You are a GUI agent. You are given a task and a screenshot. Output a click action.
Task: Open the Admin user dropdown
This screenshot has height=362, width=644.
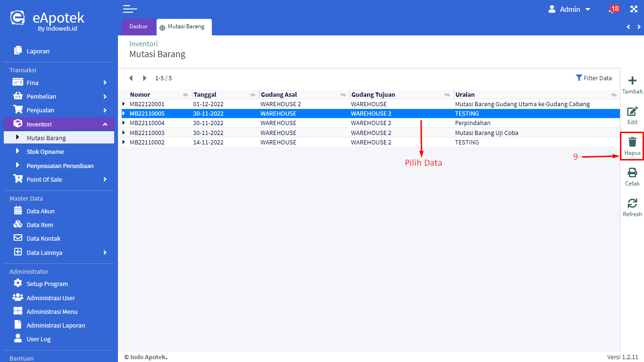[x=569, y=9]
